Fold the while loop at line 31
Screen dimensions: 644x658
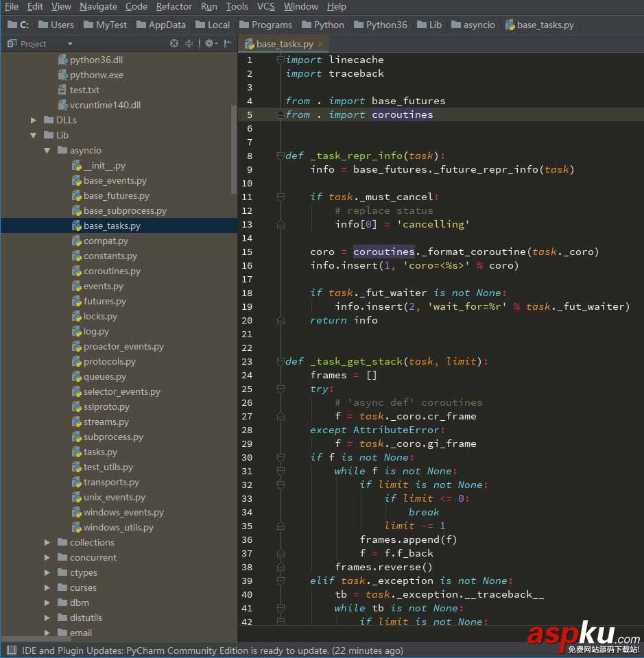tap(281, 471)
